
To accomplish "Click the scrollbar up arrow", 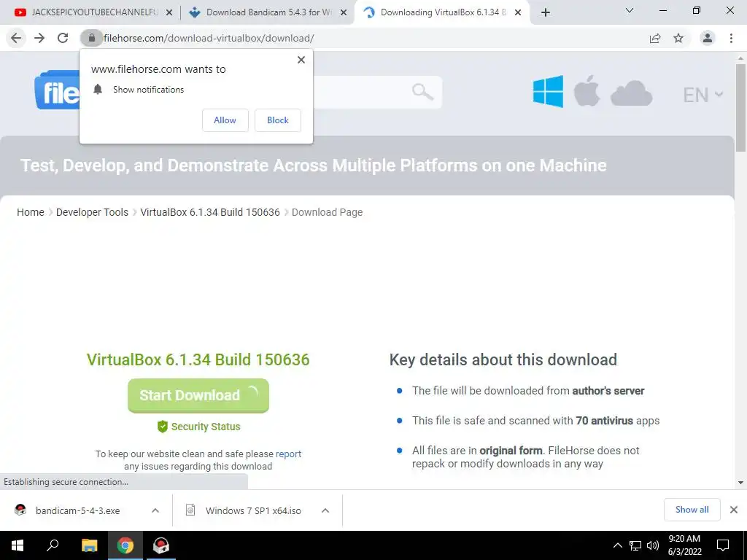I will (740, 58).
